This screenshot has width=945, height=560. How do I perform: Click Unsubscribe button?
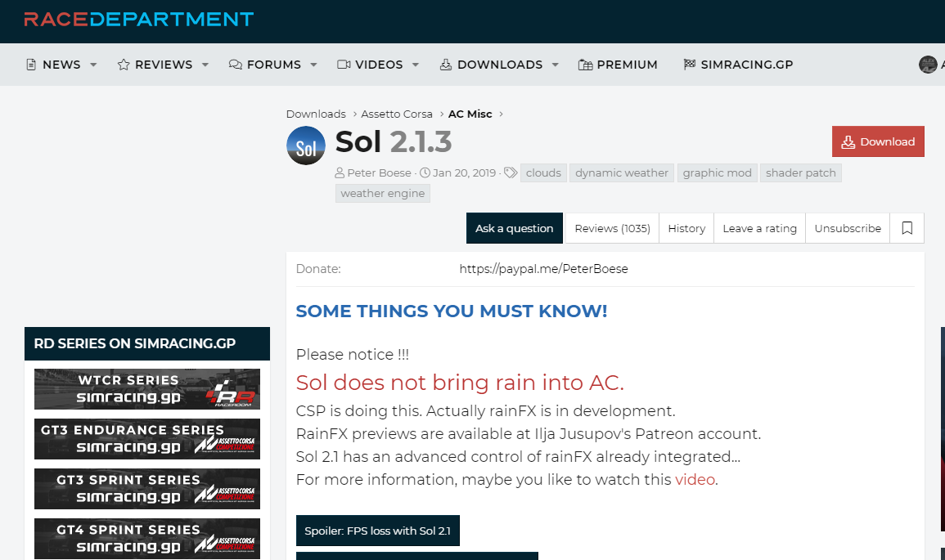tap(848, 228)
